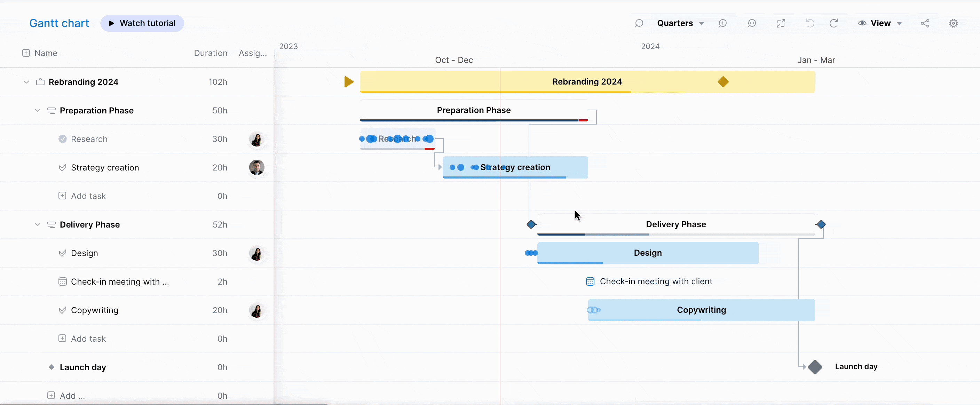This screenshot has width=980, height=405.
Task: Toggle the Research task completion checkmark
Action: click(62, 139)
